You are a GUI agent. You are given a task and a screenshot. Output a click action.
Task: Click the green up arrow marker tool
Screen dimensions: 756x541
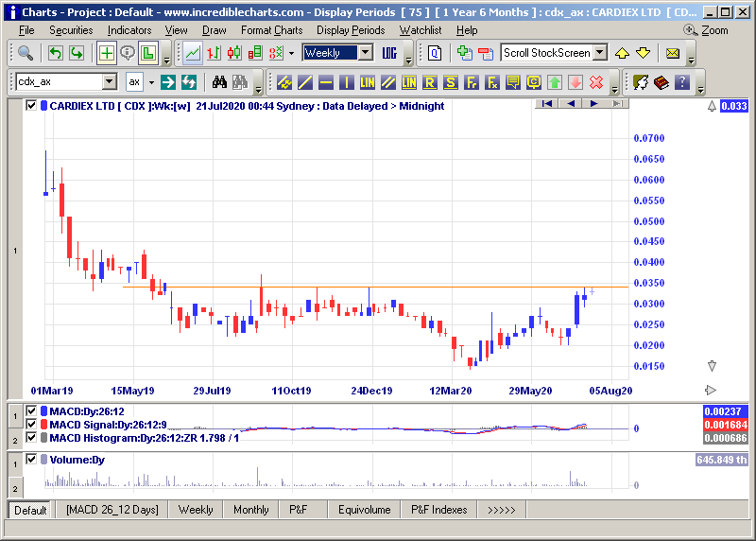pos(555,82)
